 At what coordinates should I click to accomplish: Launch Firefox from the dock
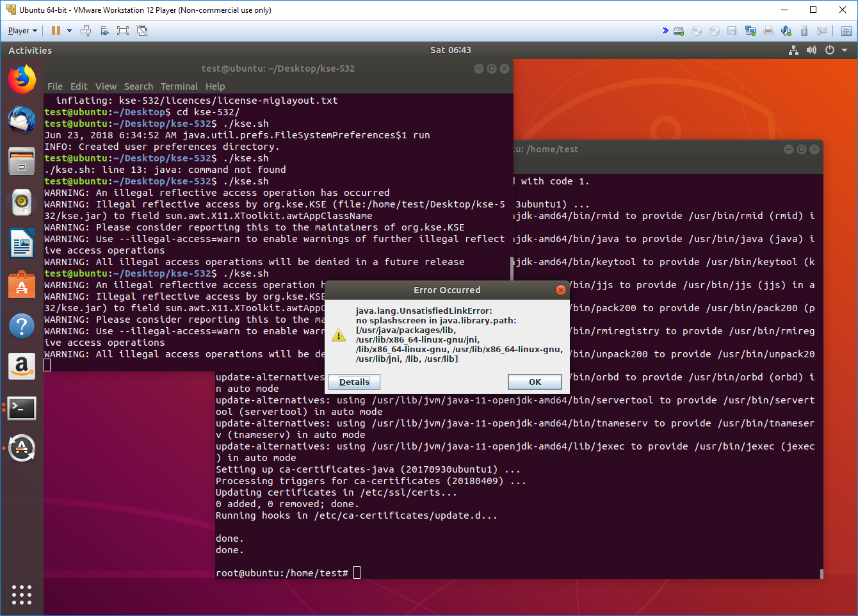point(22,79)
